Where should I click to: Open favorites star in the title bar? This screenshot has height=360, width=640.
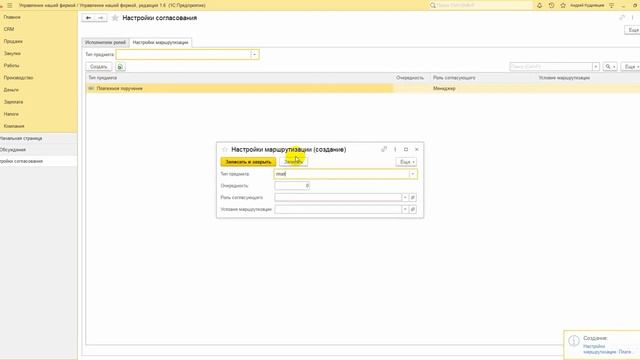pyautogui.click(x=563, y=5)
